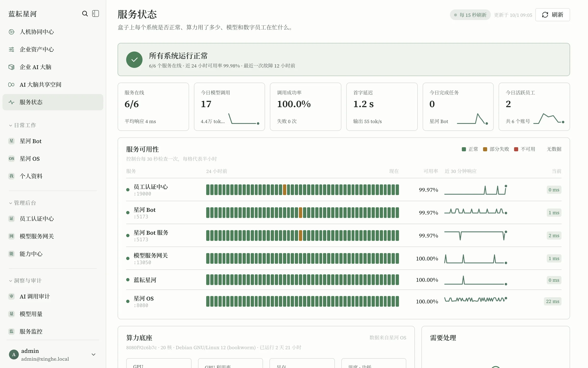Click the admin avatar circle
Image resolution: width=588 pixels, height=368 pixels.
click(x=14, y=355)
